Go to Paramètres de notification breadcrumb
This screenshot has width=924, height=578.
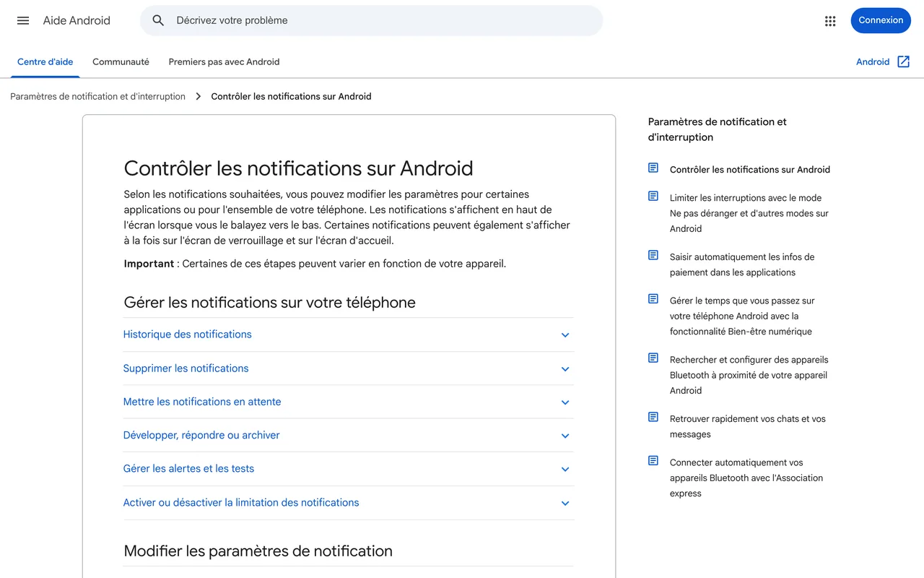[x=97, y=96]
